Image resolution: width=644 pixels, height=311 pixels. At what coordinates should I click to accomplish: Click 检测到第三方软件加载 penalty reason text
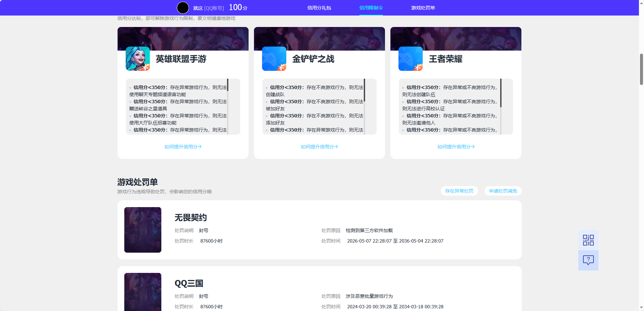pyautogui.click(x=369, y=230)
